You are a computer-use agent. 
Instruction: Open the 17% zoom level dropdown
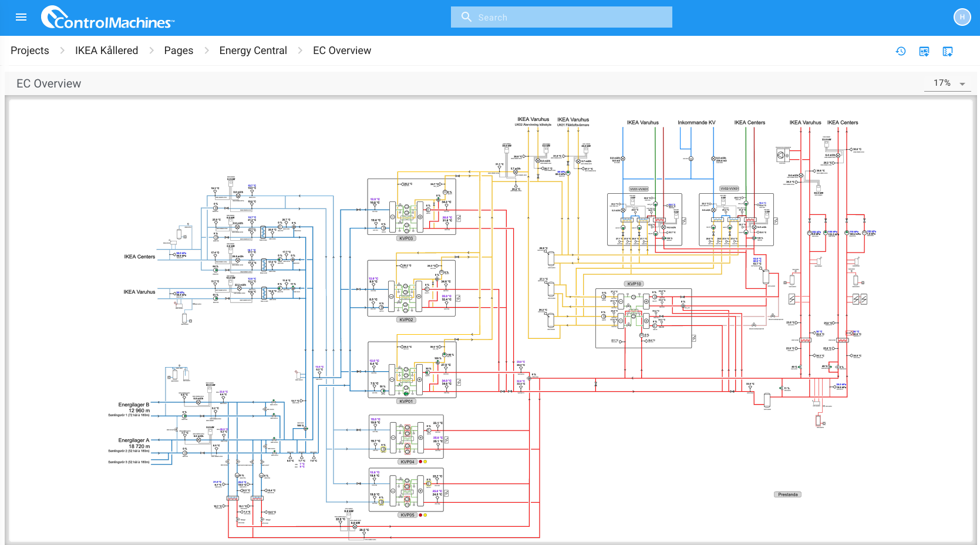pyautogui.click(x=949, y=83)
